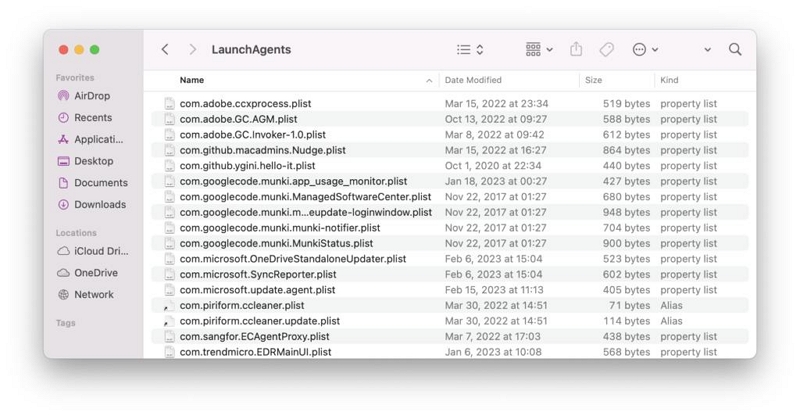Select the com.microsoft.SyncReporter.plist file icon

tap(169, 275)
